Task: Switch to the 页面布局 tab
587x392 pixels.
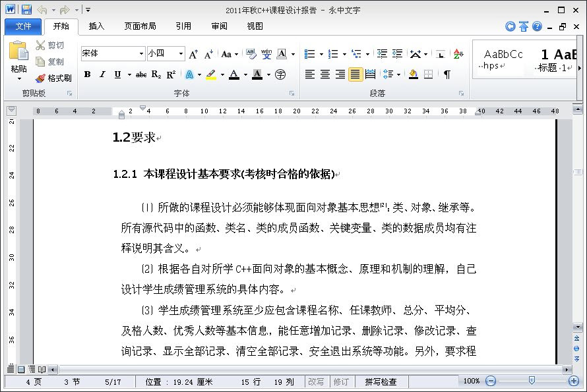Action: 140,26
